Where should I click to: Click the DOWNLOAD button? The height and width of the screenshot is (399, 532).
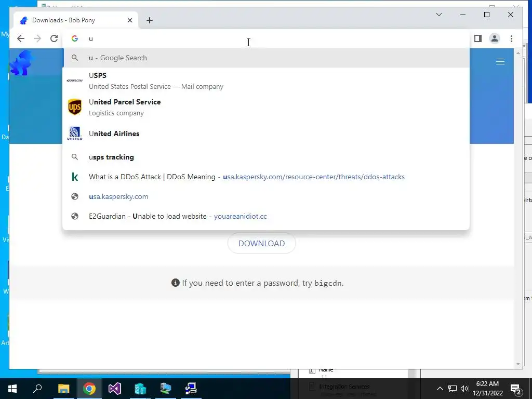(x=262, y=243)
